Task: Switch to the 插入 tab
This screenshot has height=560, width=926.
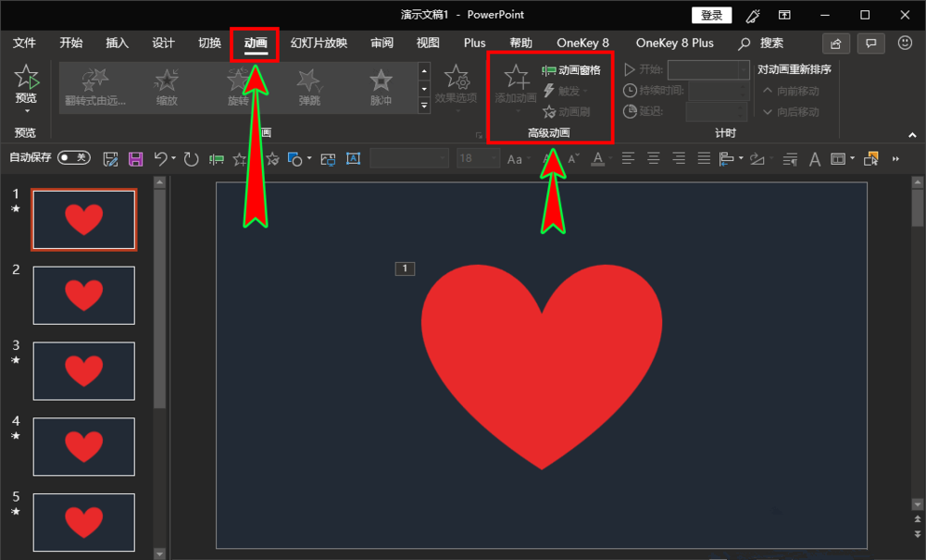Action: click(x=117, y=44)
